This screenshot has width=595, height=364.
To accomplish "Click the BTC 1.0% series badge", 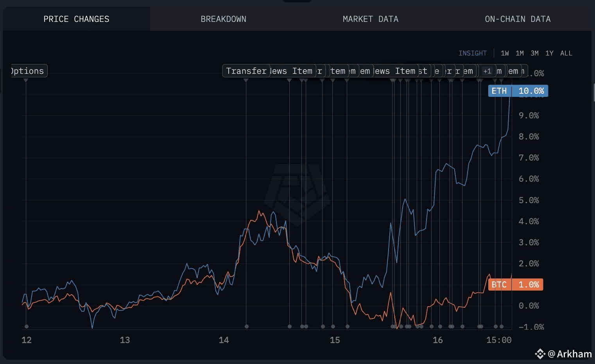I will 516,284.
